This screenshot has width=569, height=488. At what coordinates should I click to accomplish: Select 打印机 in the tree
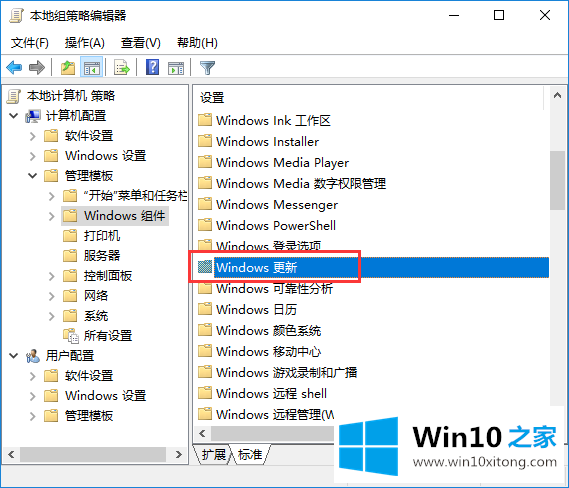(102, 236)
